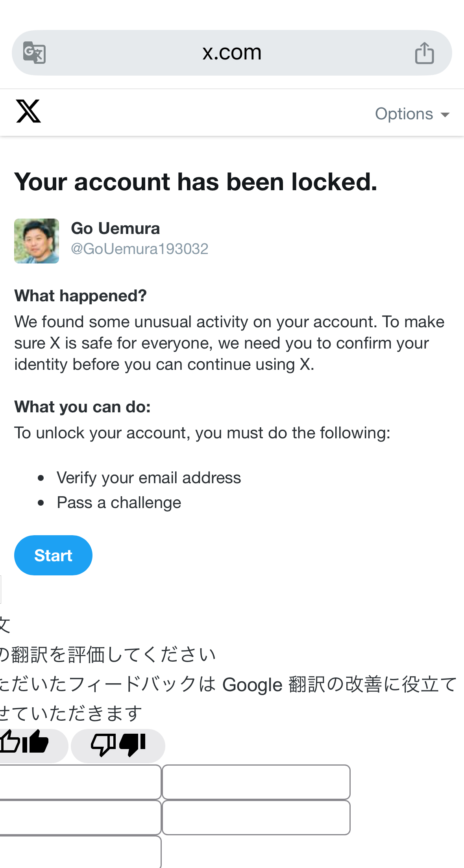Click the 'Pass a challenge' item
This screenshot has width=464, height=868.
pyautogui.click(x=119, y=503)
